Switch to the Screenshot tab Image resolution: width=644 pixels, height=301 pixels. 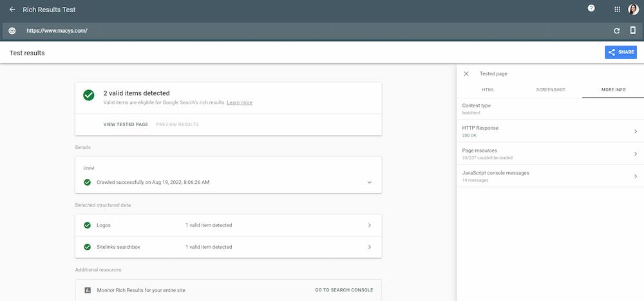[551, 90]
